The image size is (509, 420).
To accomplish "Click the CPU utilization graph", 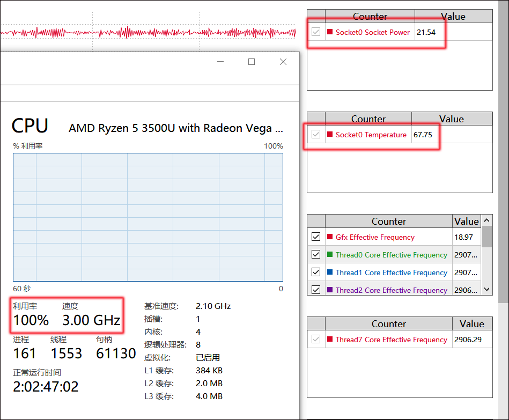I will pyautogui.click(x=148, y=217).
